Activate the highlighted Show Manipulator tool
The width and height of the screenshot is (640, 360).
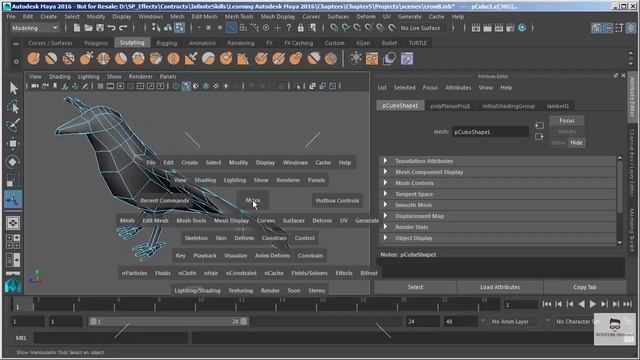pos(13,200)
